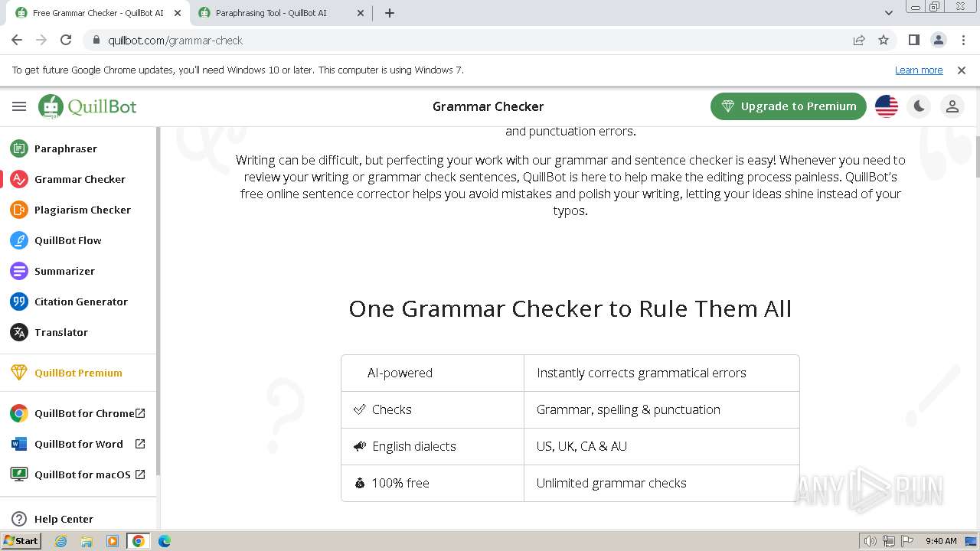Open the Plagiarism Checker icon
980x551 pixels.
[19, 210]
